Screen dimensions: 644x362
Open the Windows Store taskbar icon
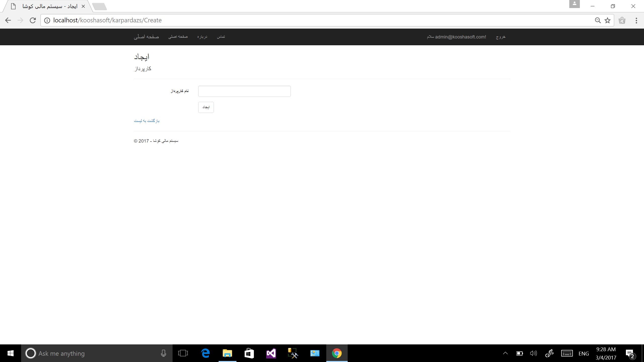click(x=249, y=353)
